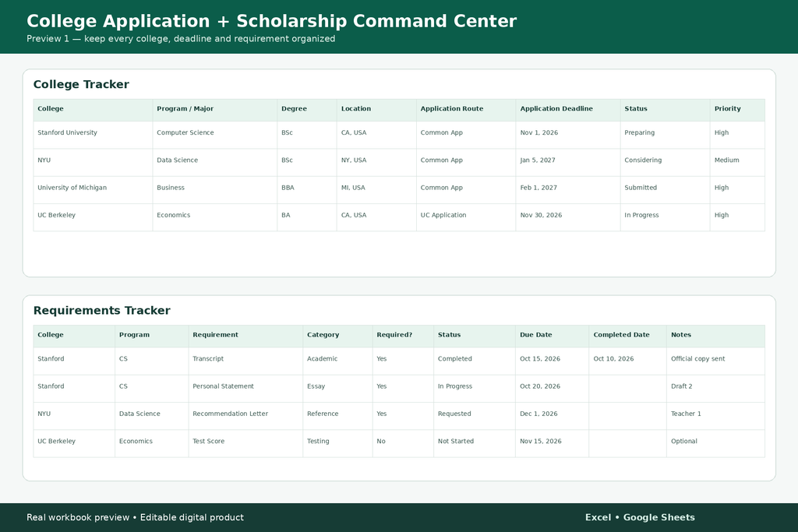Screen dimensions: 798x532
Task: Click the Essay category cell
Action: tap(337, 389)
